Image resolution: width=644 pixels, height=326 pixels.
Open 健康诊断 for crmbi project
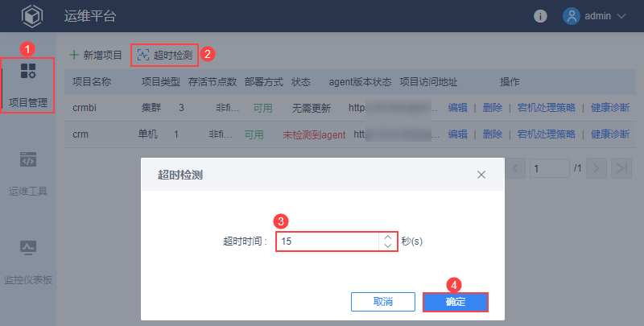click(x=610, y=108)
